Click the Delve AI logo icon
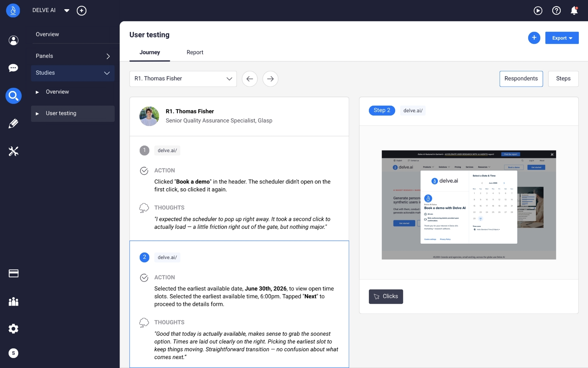 [x=13, y=10]
